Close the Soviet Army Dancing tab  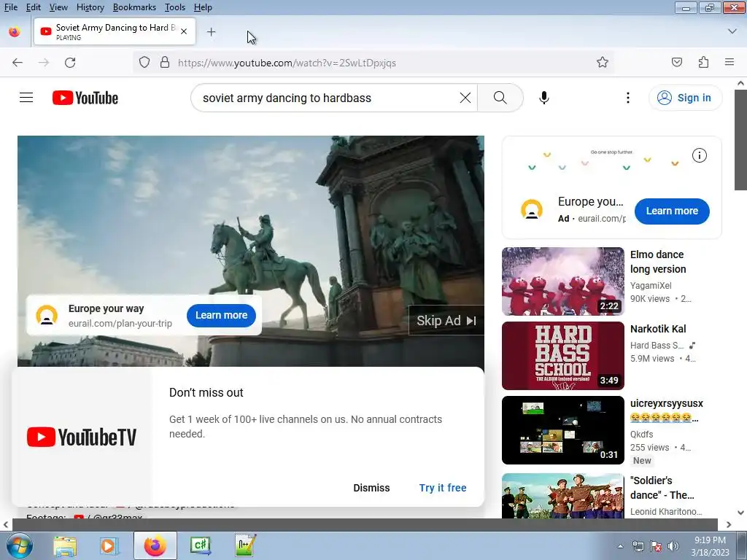[x=184, y=31]
